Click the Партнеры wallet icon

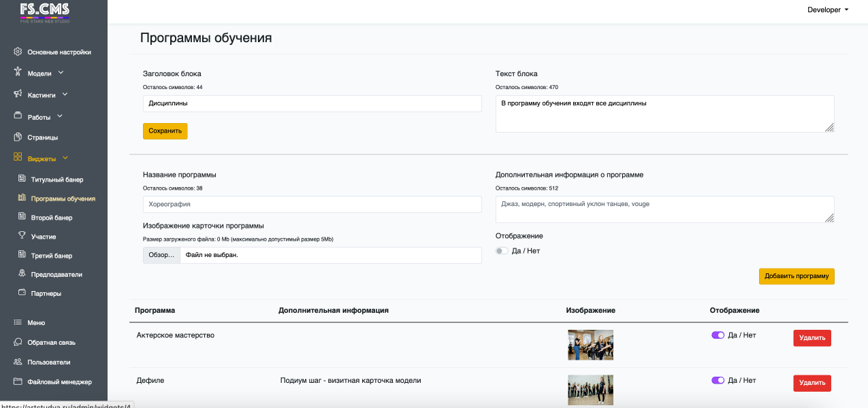22,293
